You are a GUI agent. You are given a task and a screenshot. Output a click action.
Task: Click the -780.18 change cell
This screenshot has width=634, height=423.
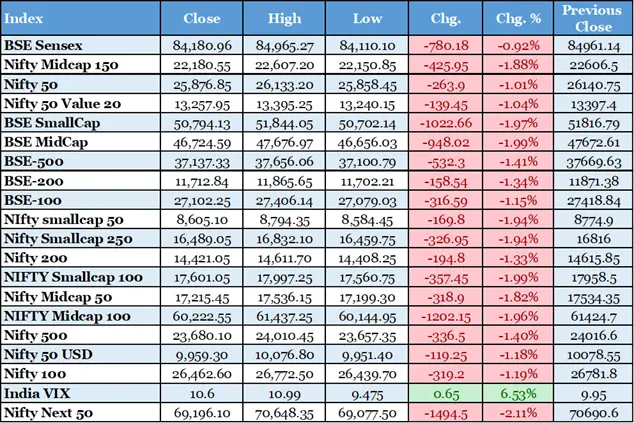click(447, 44)
